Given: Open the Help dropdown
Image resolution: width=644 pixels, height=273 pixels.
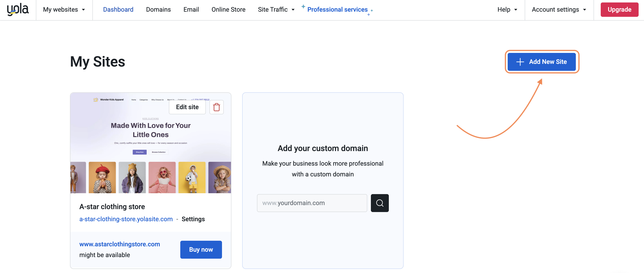Looking at the screenshot, I should click(507, 9).
